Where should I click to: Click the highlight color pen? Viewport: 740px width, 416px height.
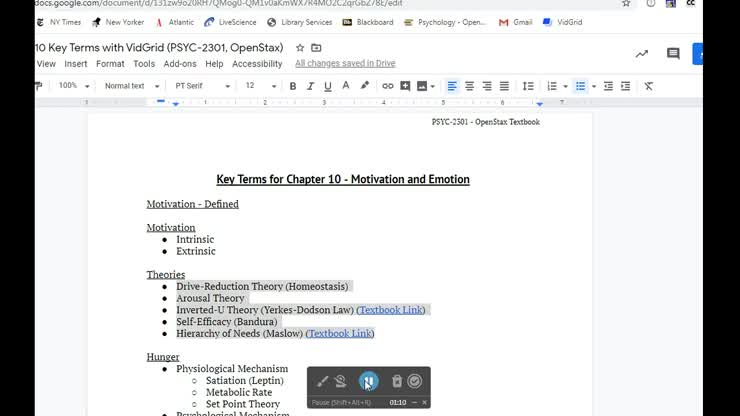tap(364, 86)
